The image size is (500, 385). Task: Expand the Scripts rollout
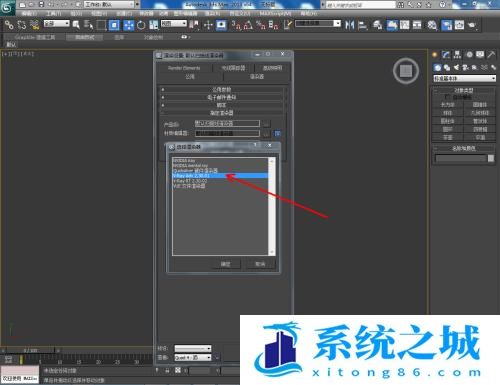[222, 105]
